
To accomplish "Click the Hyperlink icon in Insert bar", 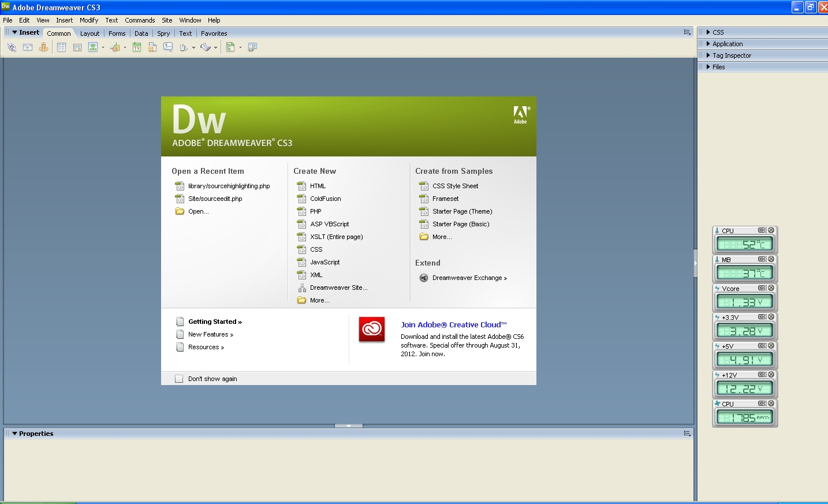I will click(12, 47).
